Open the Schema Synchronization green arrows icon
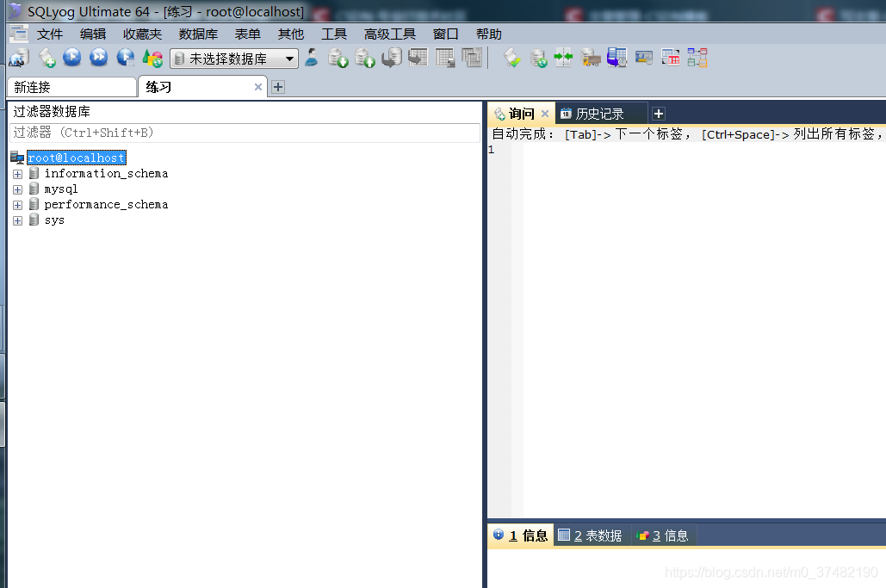This screenshot has width=886, height=588. click(x=563, y=58)
